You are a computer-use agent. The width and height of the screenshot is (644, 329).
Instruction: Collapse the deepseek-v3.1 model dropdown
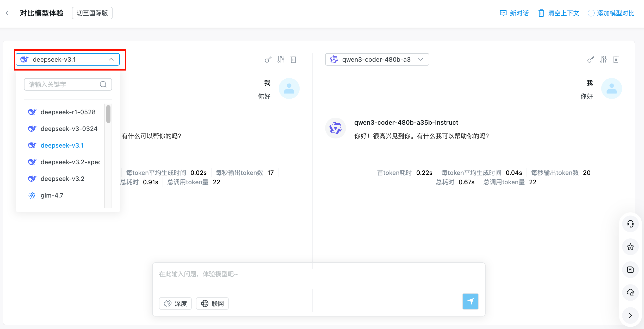tap(111, 59)
